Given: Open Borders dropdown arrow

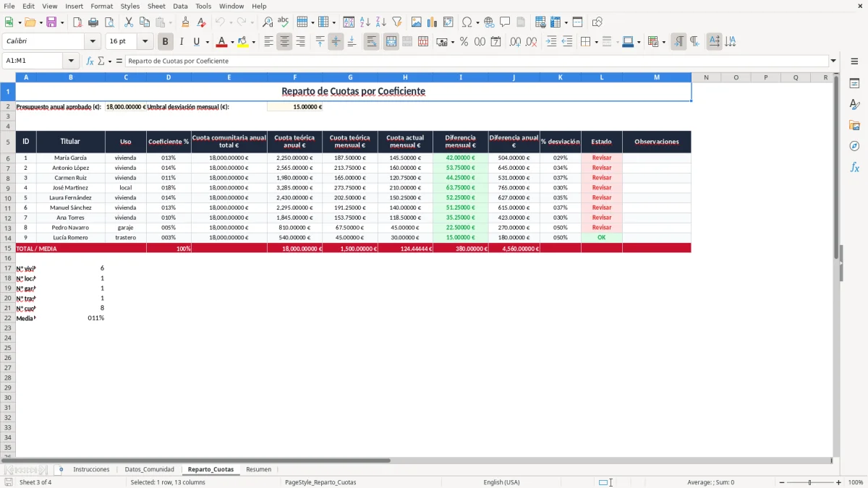Looking at the screenshot, I should 596,42.
